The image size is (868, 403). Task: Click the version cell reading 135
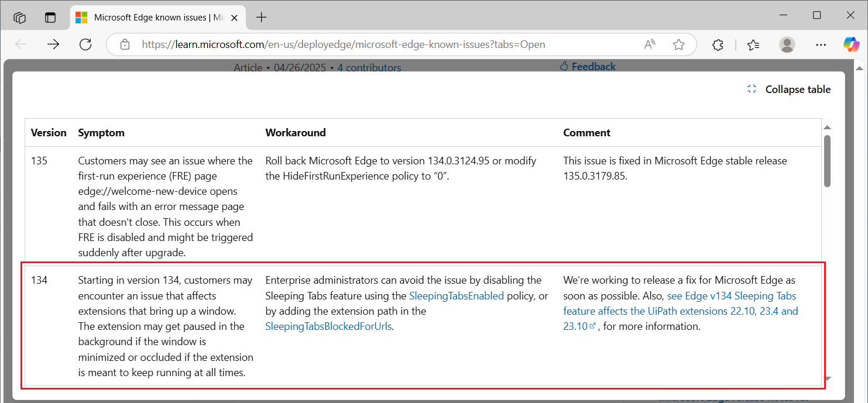[39, 161]
